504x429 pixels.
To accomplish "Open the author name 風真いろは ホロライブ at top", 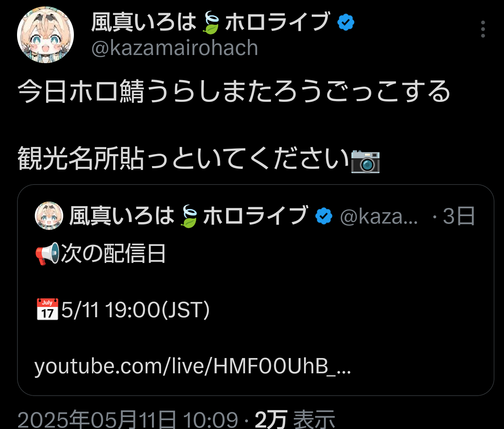I will pos(211,22).
